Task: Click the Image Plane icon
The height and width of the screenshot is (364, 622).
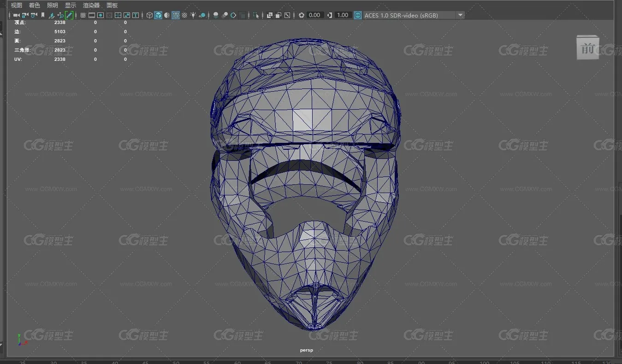Action: coord(51,15)
